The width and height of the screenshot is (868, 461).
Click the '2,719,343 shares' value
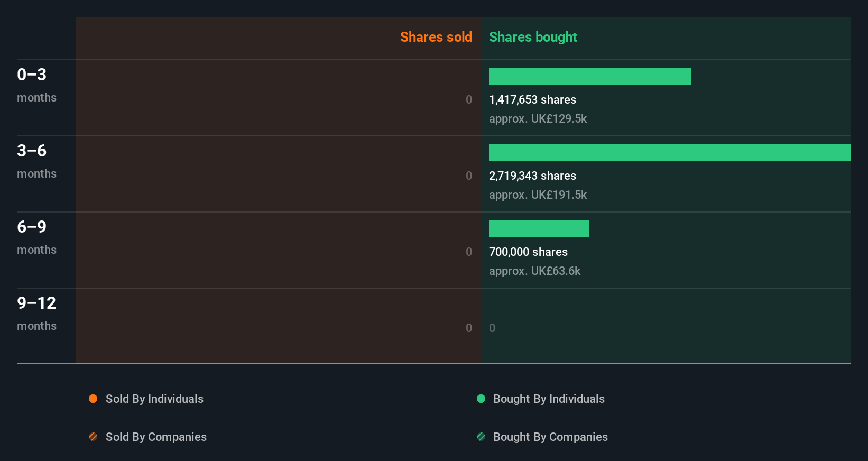[532, 176]
